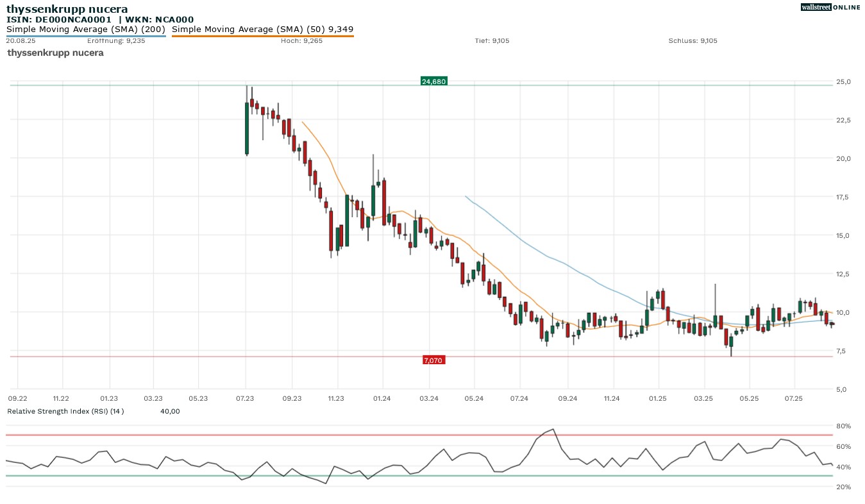This screenshot has height=504, width=865.
Task: Click the 09.24 time axis label
Action: [568, 398]
